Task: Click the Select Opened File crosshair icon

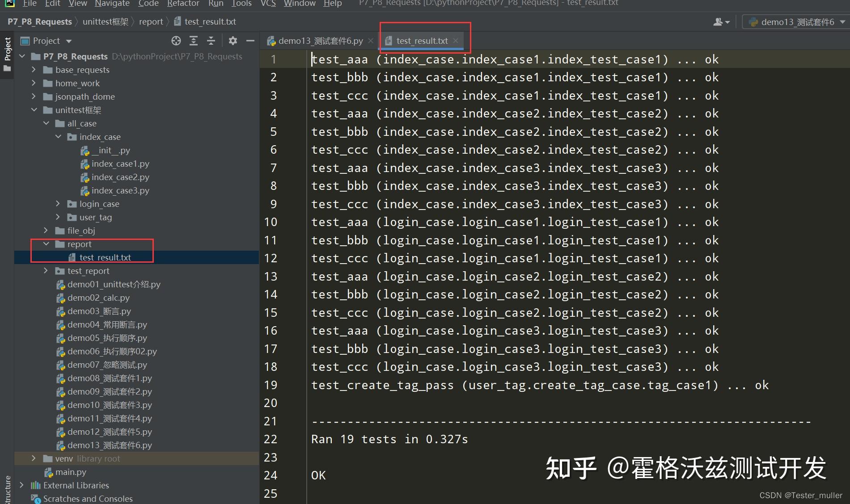Action: (176, 41)
